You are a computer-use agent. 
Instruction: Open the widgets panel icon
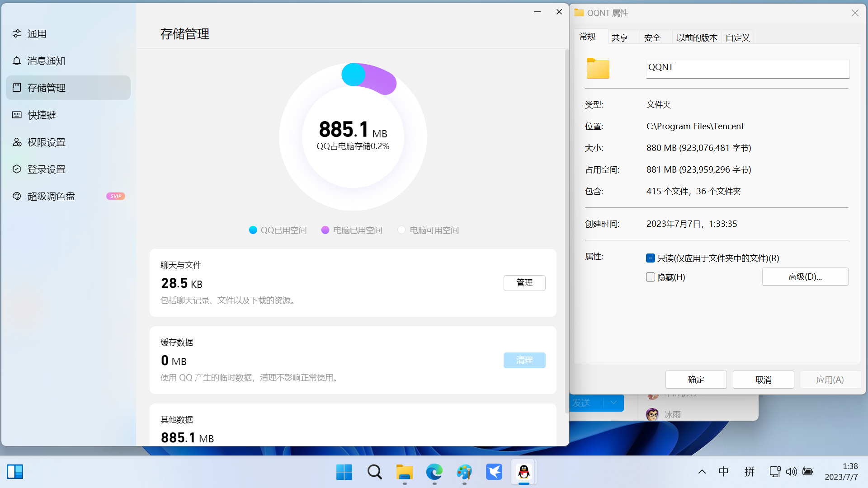pos(15,472)
